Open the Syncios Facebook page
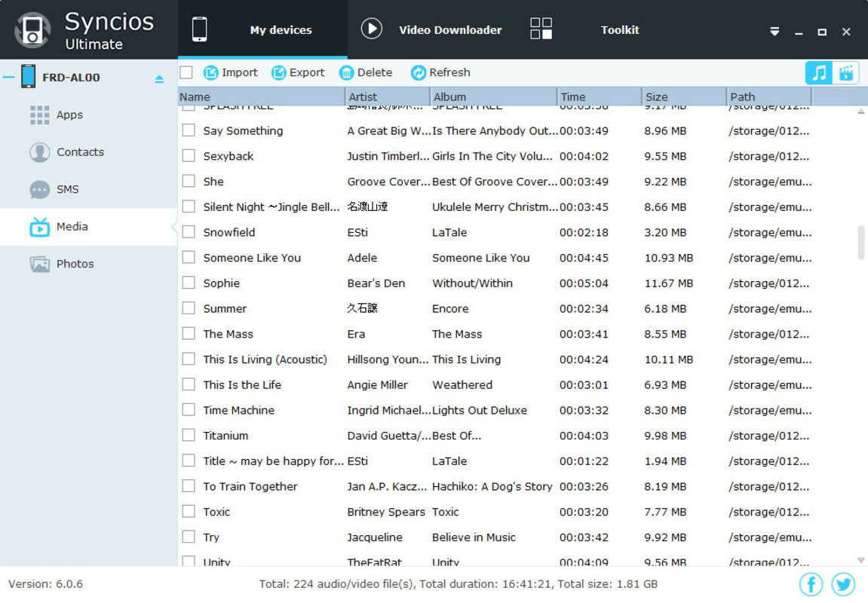This screenshot has width=868, height=603. [x=811, y=584]
